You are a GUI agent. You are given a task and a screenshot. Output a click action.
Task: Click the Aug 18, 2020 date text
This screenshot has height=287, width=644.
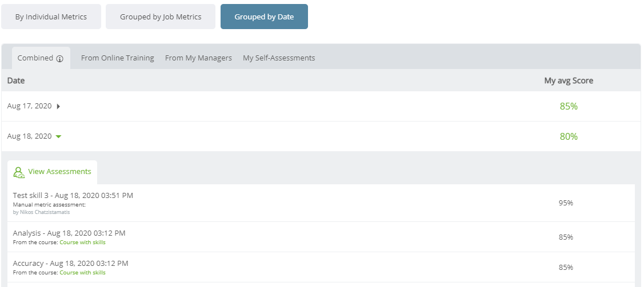(30, 136)
